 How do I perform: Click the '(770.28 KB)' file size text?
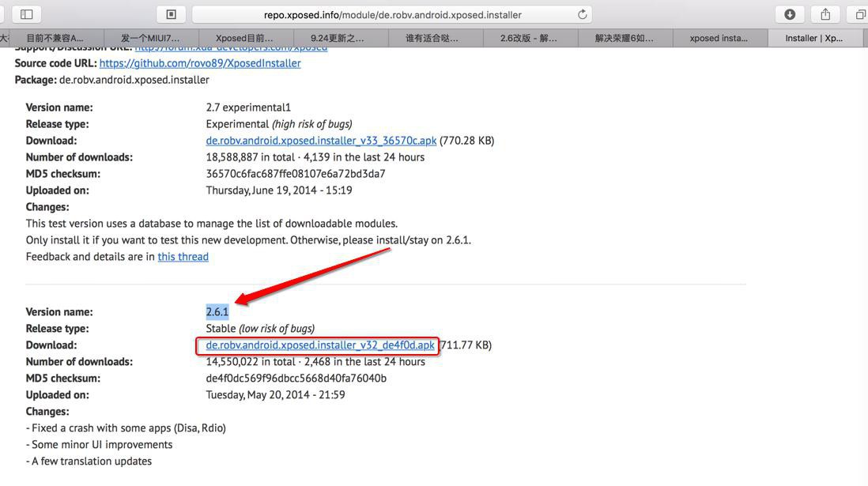466,141
